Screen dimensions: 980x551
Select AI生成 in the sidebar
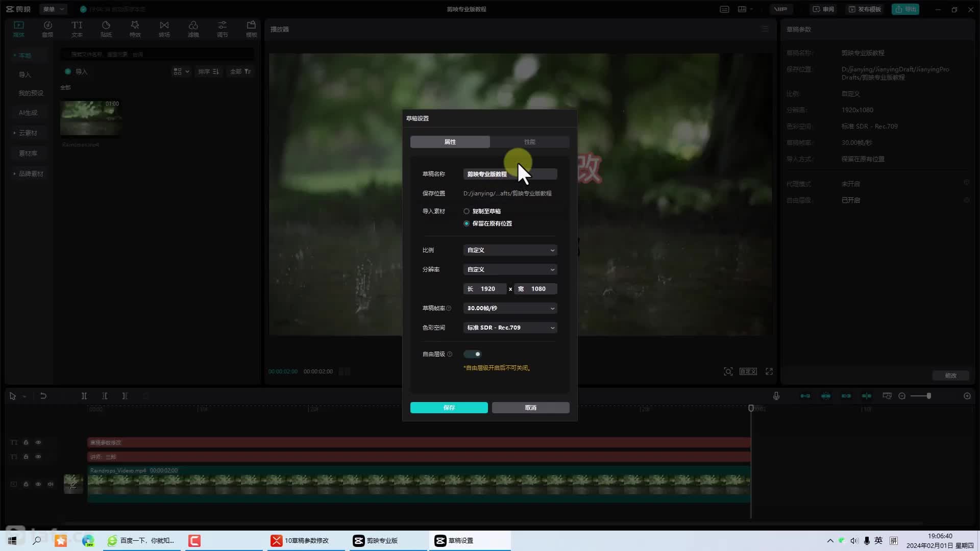tap(28, 113)
